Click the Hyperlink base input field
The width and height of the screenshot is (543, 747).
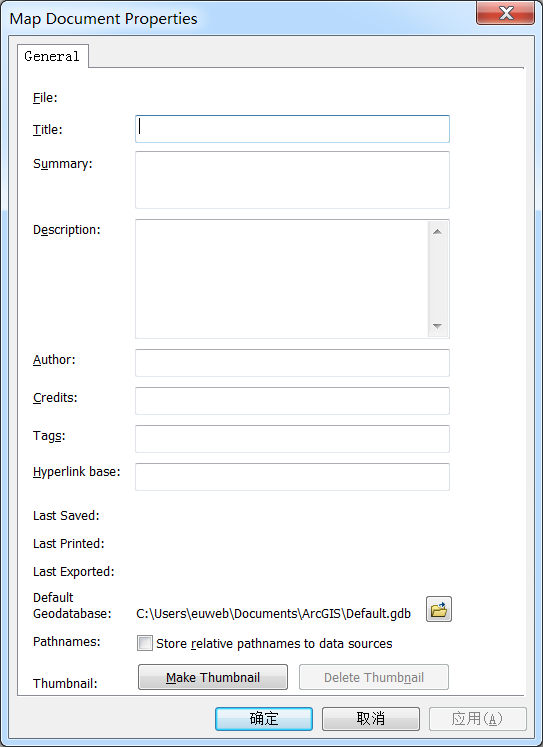tap(292, 477)
